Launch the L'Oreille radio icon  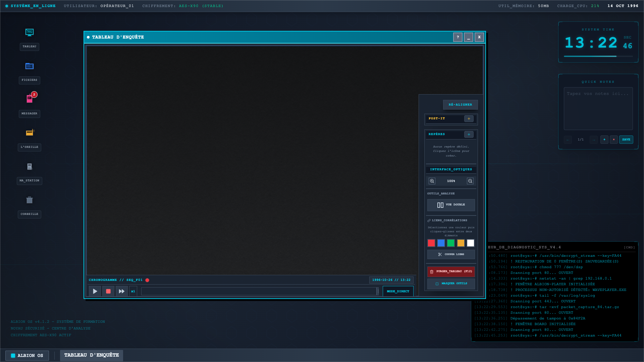[x=30, y=133]
